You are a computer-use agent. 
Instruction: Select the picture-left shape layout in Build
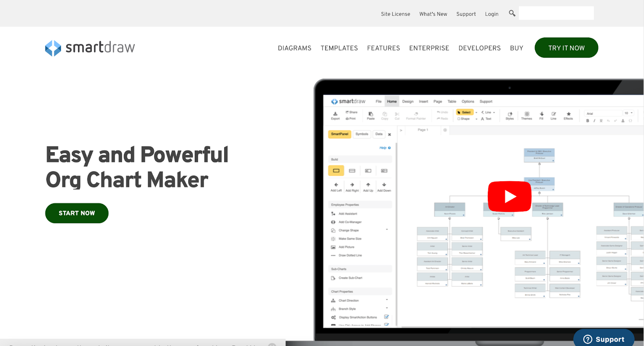[x=368, y=171]
